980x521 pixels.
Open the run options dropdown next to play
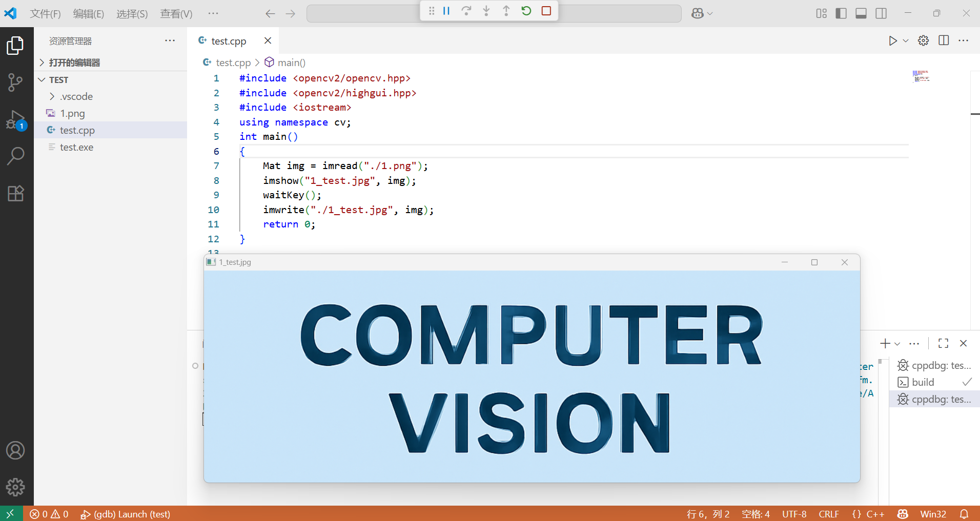click(x=905, y=41)
